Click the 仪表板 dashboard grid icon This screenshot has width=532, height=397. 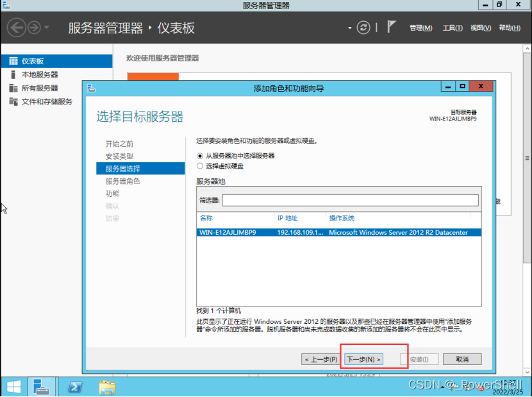tap(13, 61)
